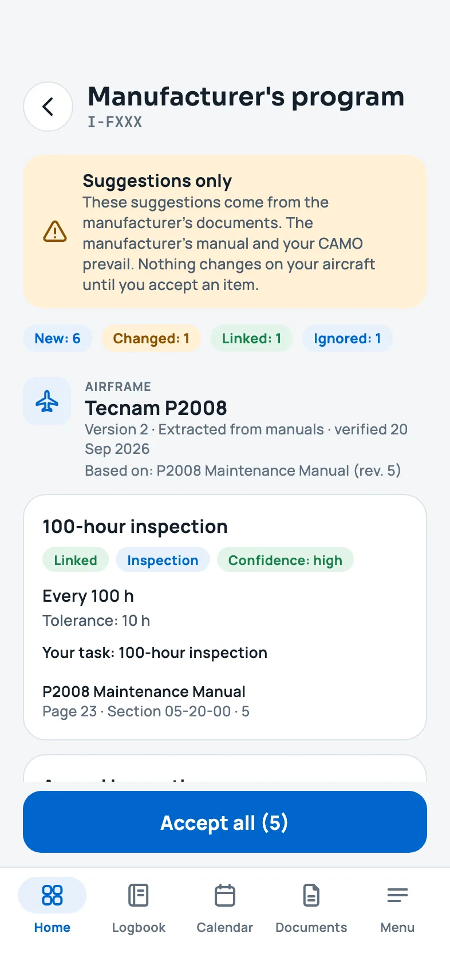
Task: Click the Tecnam P2008 heading
Action: point(156,408)
